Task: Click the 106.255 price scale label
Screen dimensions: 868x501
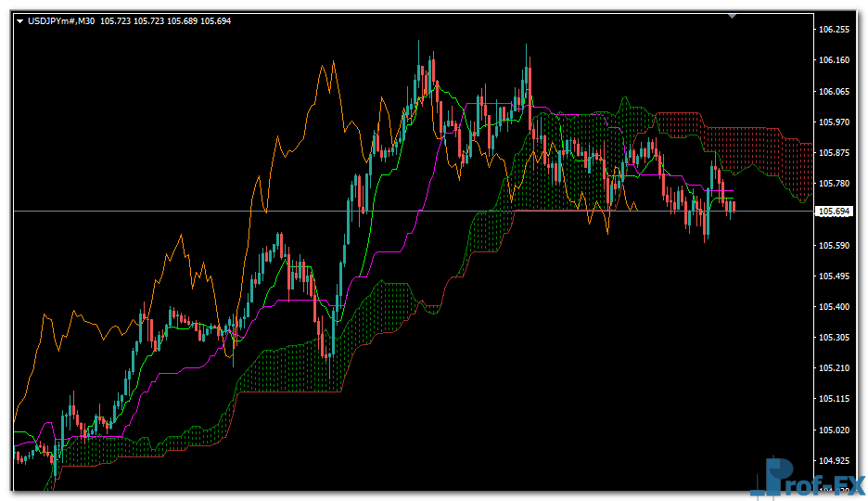Action: [836, 30]
